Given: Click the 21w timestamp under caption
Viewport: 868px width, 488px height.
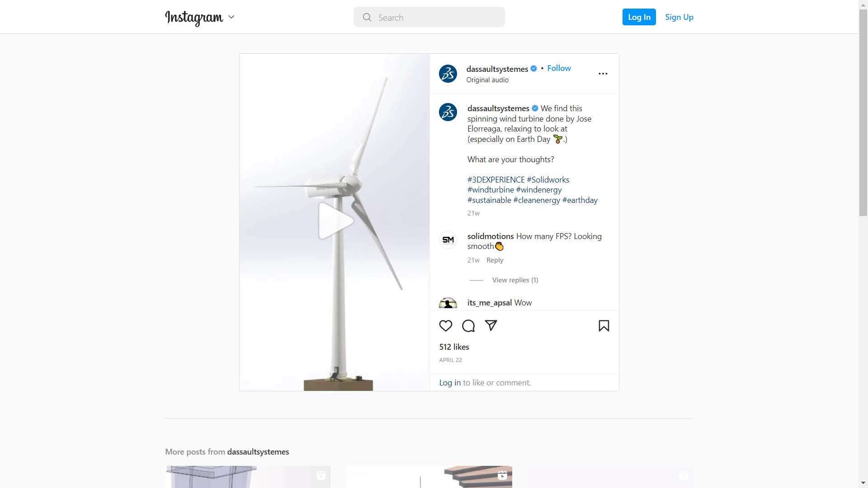Looking at the screenshot, I should pos(473,213).
